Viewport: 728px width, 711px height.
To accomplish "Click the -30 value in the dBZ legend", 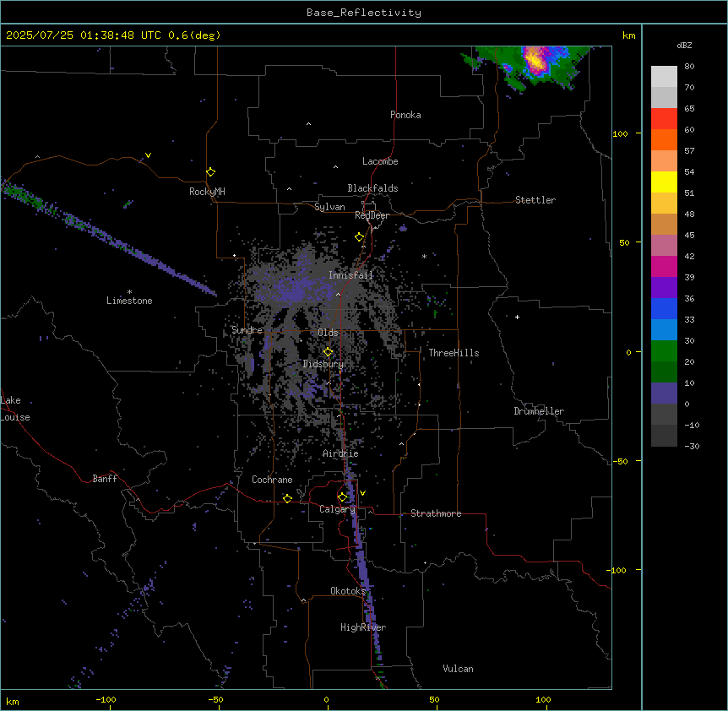I will (692, 447).
